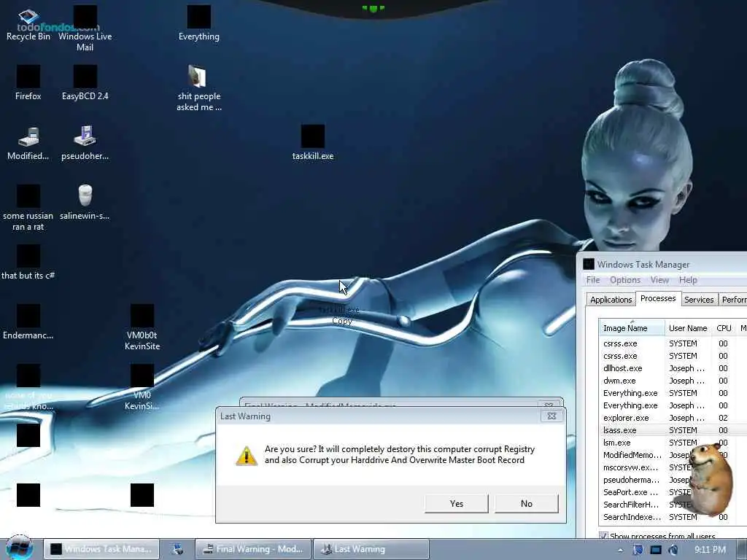747x560 pixels.
Task: Click the Windows Start orb
Action: 19,548
